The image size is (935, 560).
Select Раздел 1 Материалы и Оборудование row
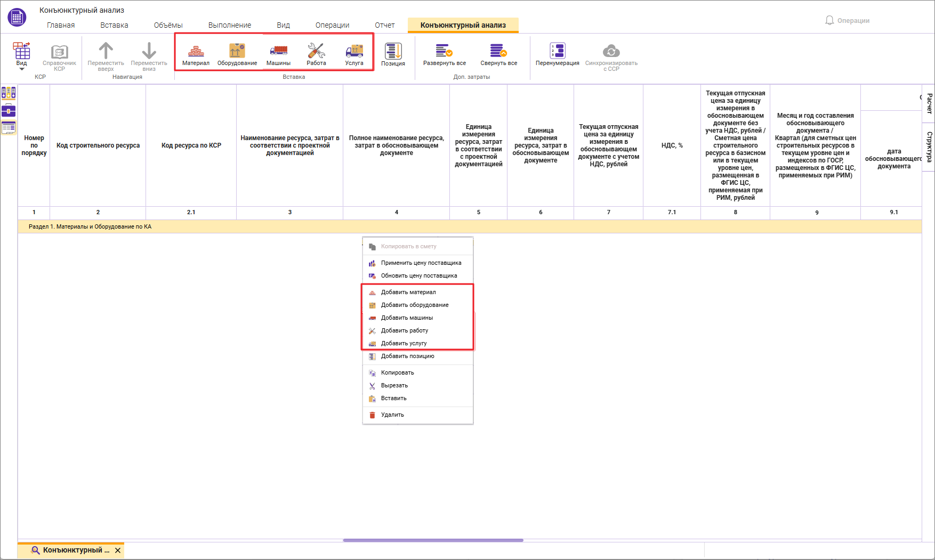(470, 226)
